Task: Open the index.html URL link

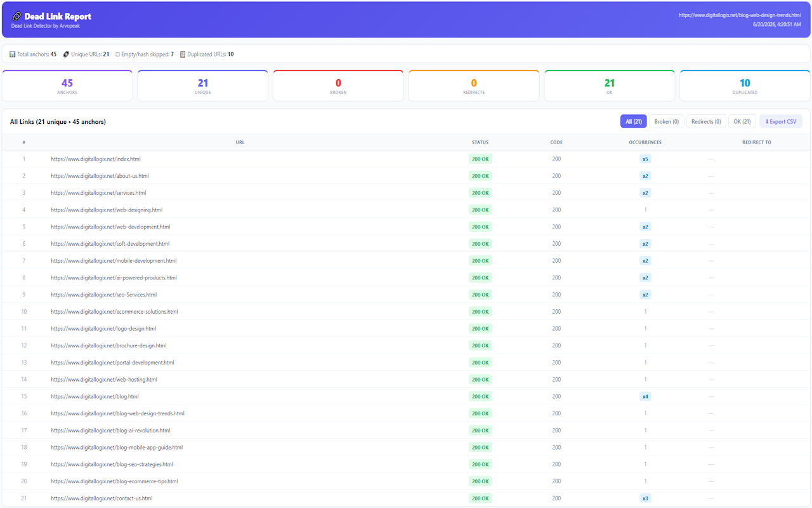Action: (96, 159)
